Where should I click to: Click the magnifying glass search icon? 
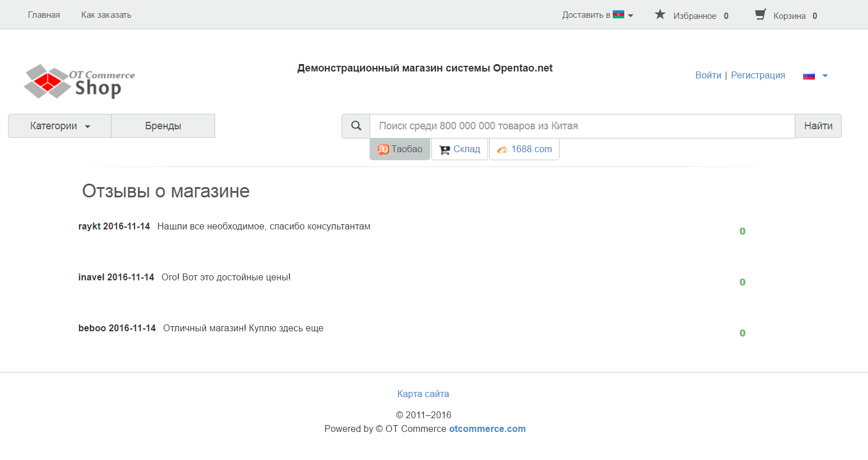click(356, 126)
